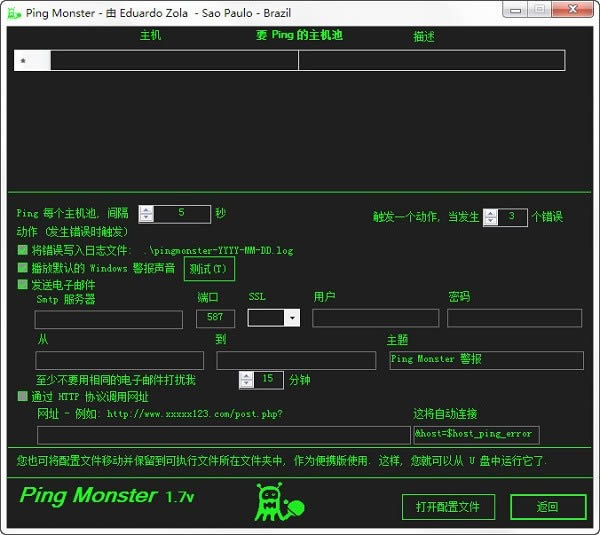600x535 pixels.
Task: Click the 返回 back button
Action: click(548, 507)
